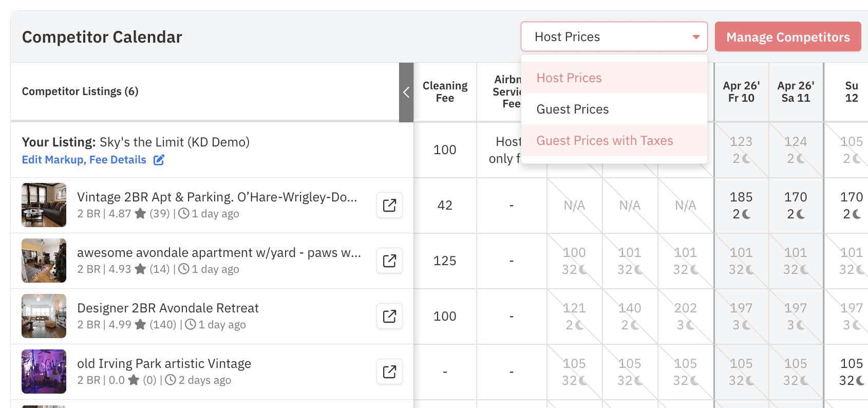This screenshot has width=868, height=408.
Task: Click the clock icon showing 2 days ago
Action: (x=171, y=380)
